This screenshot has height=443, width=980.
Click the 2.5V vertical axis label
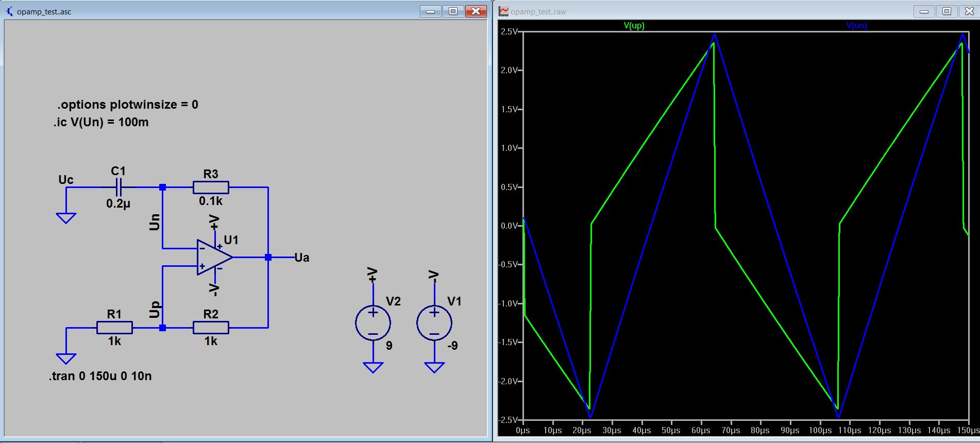[509, 31]
